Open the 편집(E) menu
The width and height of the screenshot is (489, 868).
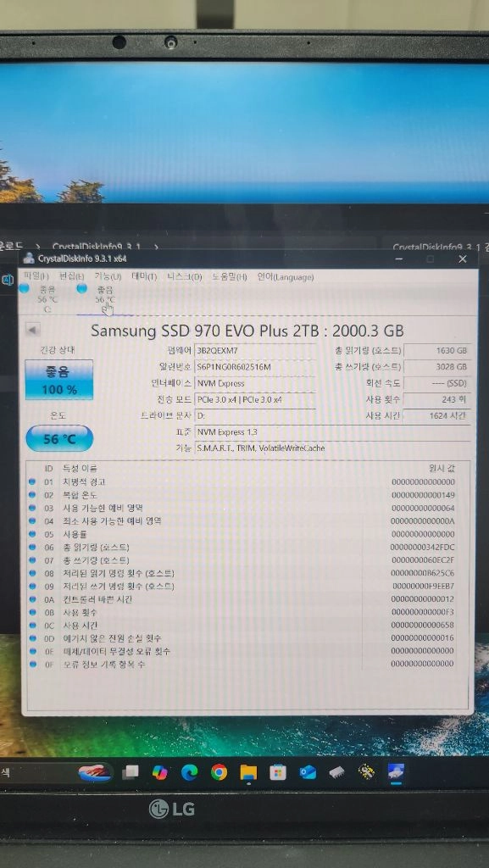coord(71,276)
